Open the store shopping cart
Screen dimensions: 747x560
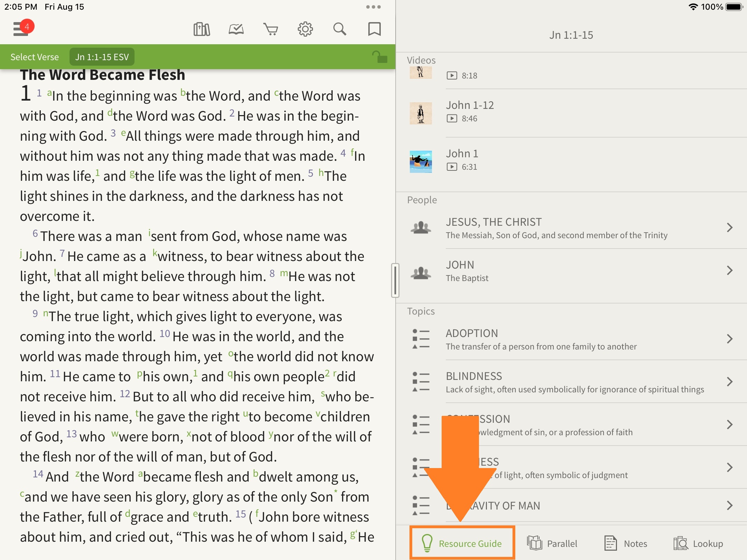(x=270, y=29)
